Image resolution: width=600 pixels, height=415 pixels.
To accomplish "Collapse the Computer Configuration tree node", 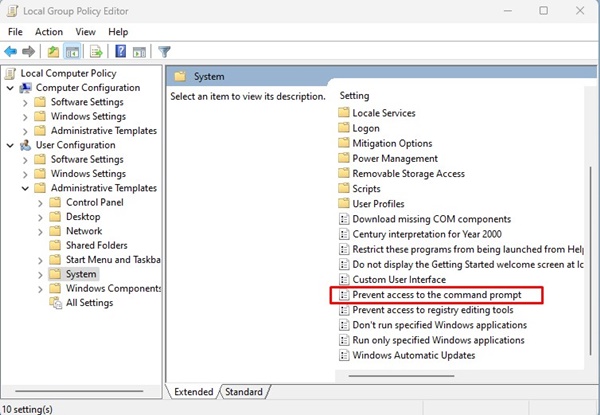I will (10, 88).
